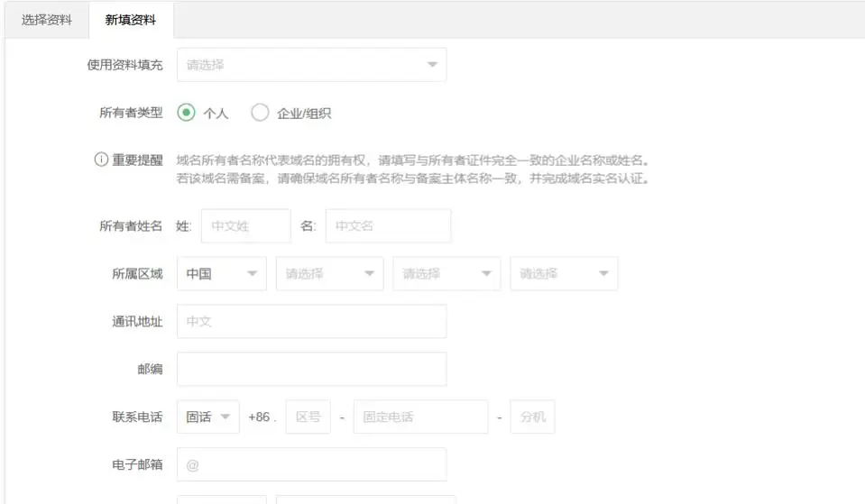Click the +86 country code text
This screenshot has width=865, height=504.
tap(259, 417)
